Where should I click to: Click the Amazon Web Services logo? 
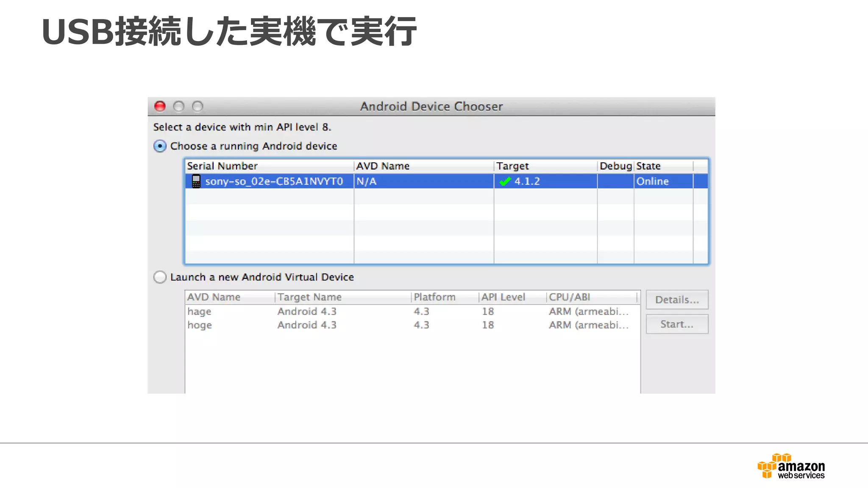791,466
